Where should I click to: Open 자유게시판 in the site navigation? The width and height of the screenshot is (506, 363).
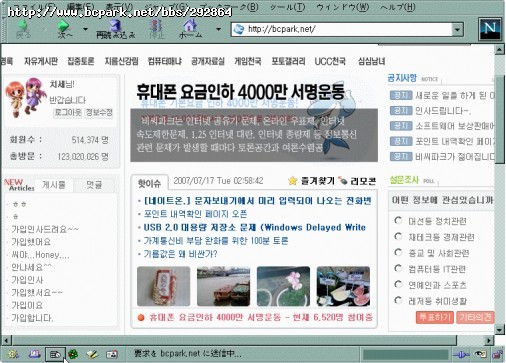click(41, 61)
